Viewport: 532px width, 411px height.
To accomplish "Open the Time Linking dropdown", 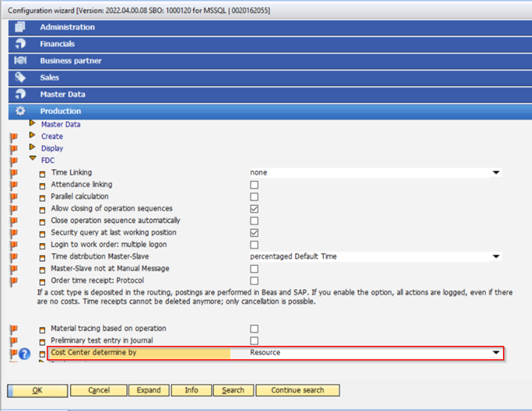I will tap(496, 172).
